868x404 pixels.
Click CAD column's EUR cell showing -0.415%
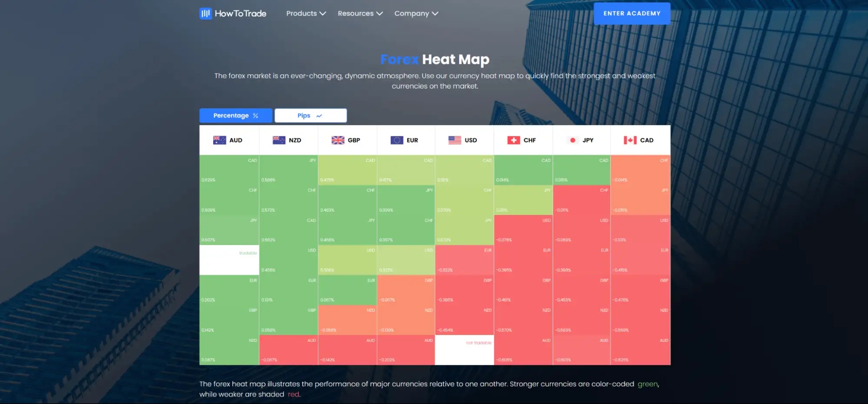point(640,260)
